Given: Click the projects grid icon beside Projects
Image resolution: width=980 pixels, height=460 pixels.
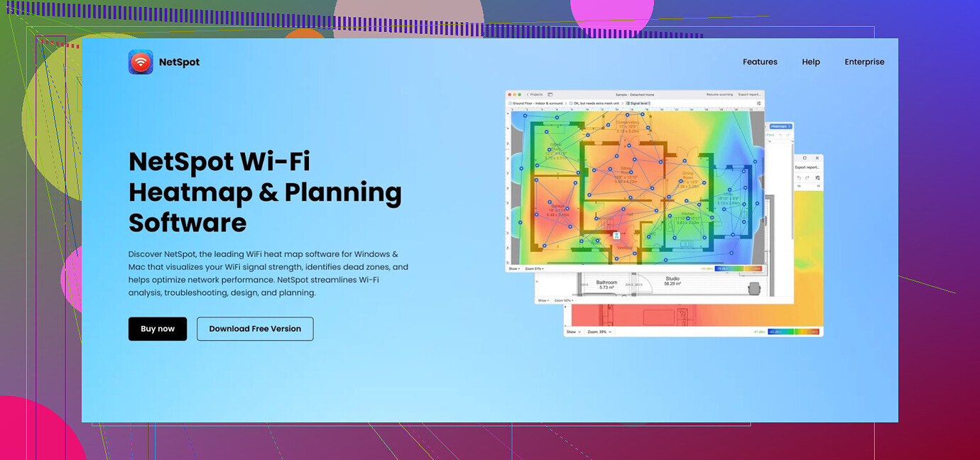Looking at the screenshot, I should click(x=550, y=94).
